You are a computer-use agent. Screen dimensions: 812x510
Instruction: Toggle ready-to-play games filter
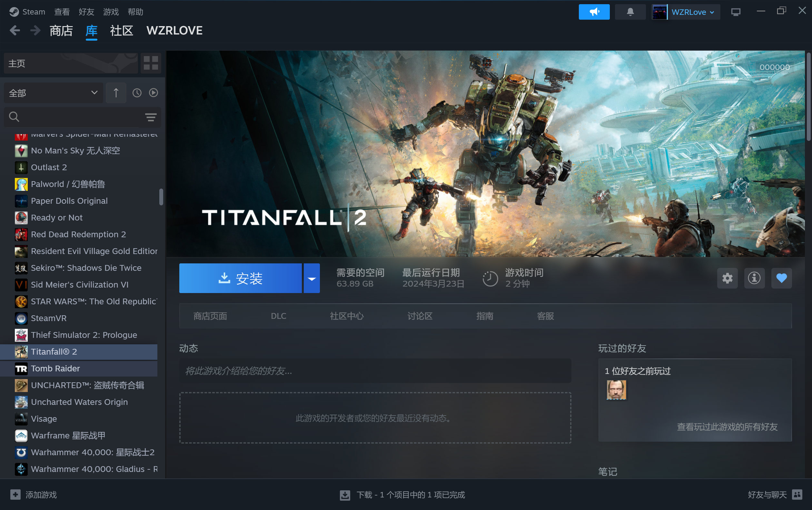click(x=153, y=93)
